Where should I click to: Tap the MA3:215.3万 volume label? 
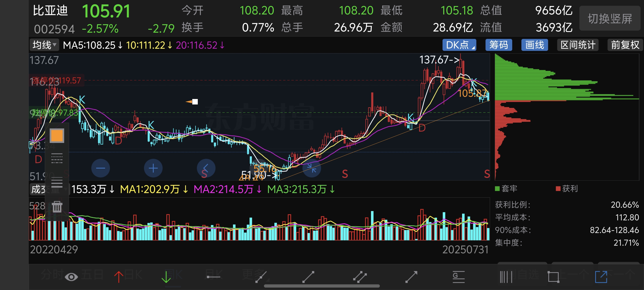(301, 189)
